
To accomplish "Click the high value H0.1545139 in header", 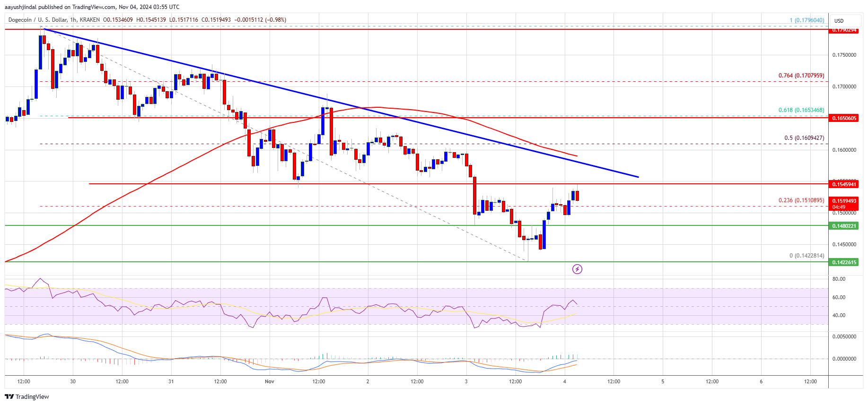I will [x=151, y=20].
